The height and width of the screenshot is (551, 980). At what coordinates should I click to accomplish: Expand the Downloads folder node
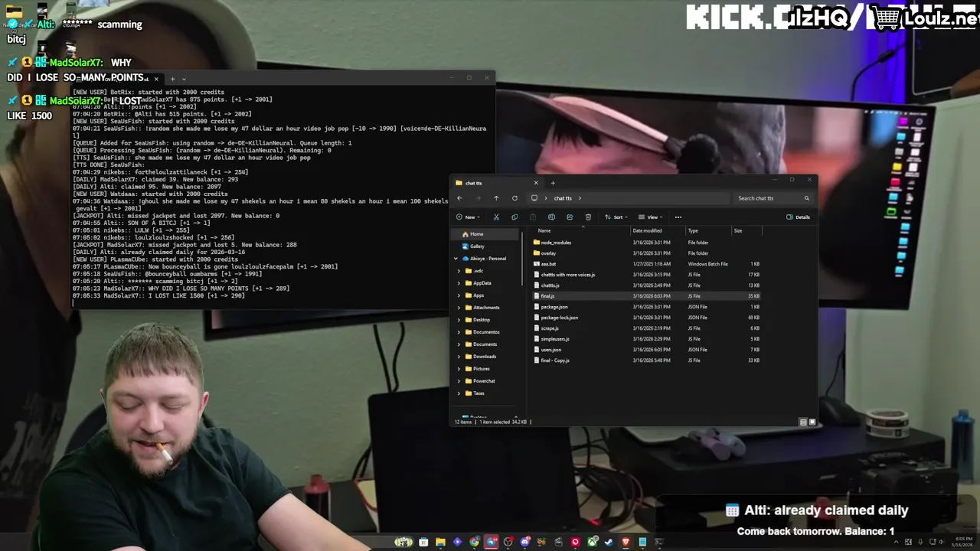pos(459,357)
